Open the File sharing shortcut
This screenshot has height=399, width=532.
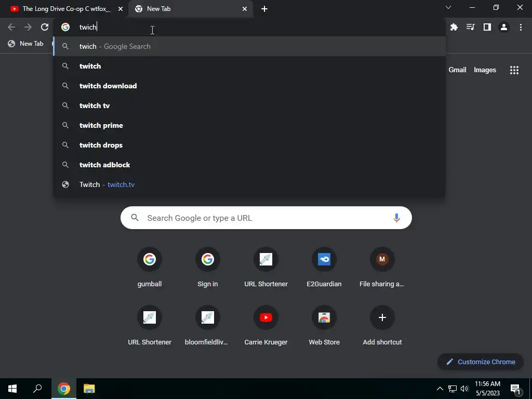pos(382,268)
